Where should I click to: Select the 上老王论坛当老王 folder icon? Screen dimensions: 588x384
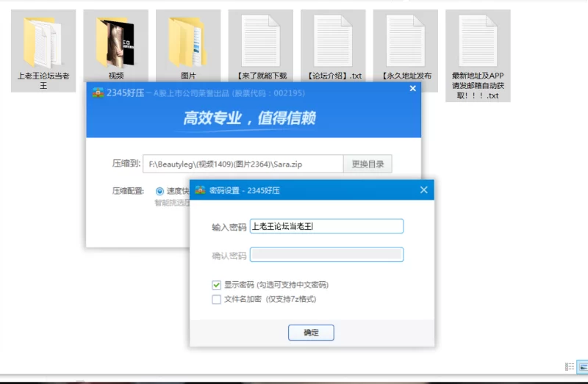(43, 43)
